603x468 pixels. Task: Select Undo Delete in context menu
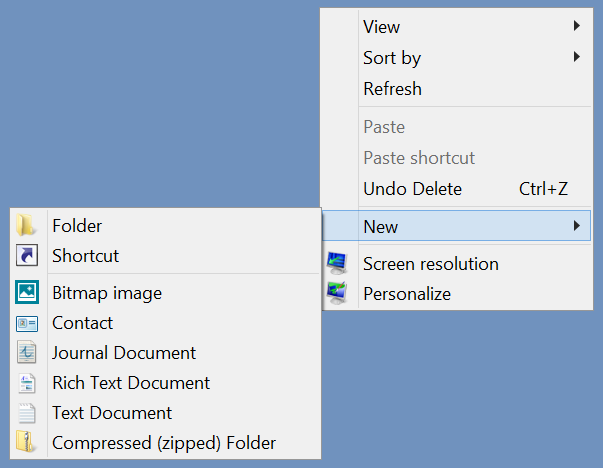tap(456, 189)
